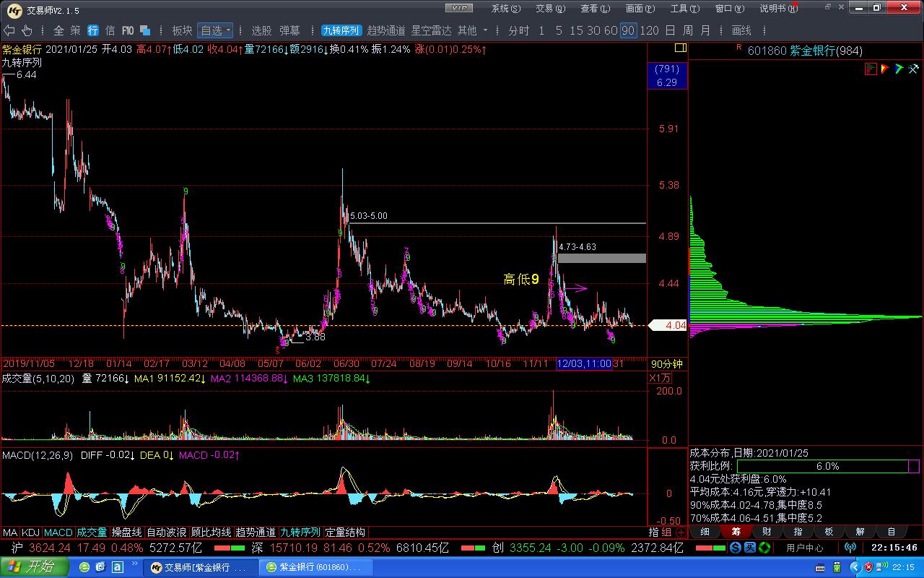924x578 pixels.
Task: Open the 系统(S) menu
Action: [x=505, y=8]
